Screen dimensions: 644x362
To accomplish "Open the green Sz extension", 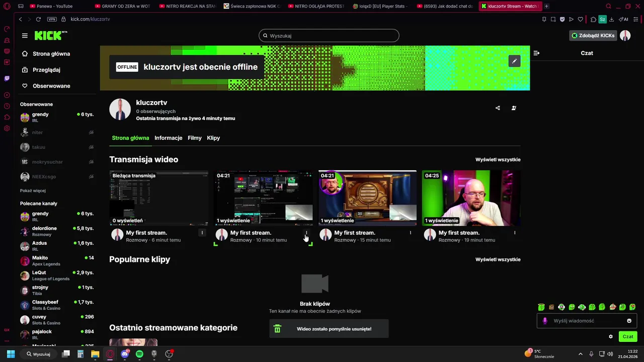I will tap(602, 19).
